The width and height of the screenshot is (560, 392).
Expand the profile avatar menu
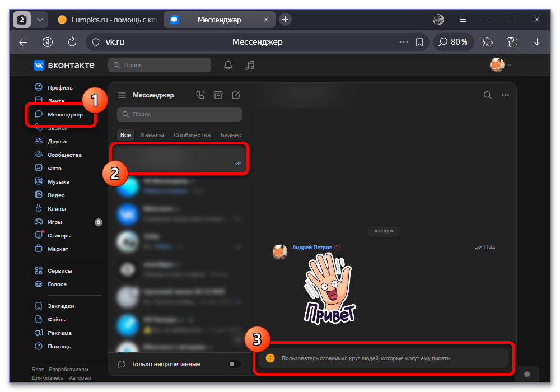coord(500,65)
